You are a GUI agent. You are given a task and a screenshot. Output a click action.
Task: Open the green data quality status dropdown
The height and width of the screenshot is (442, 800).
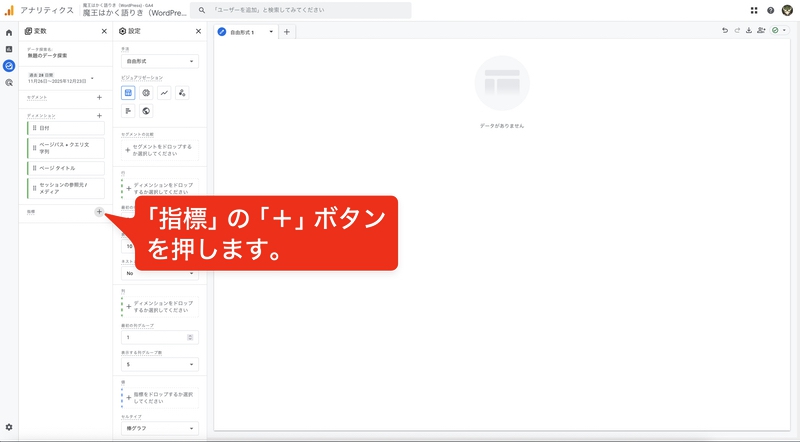tap(779, 31)
